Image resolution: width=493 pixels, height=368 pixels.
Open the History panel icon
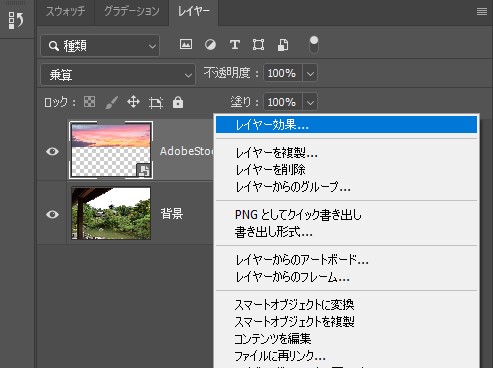click(x=16, y=20)
